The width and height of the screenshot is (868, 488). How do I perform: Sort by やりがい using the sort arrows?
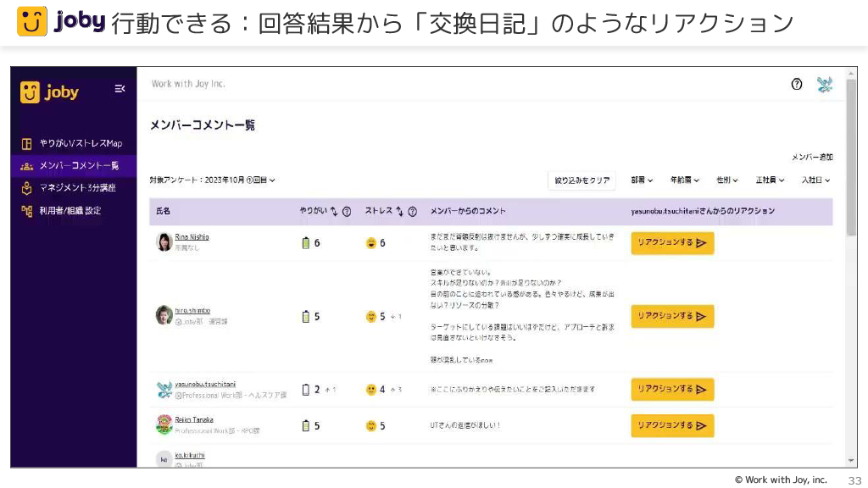[334, 211]
